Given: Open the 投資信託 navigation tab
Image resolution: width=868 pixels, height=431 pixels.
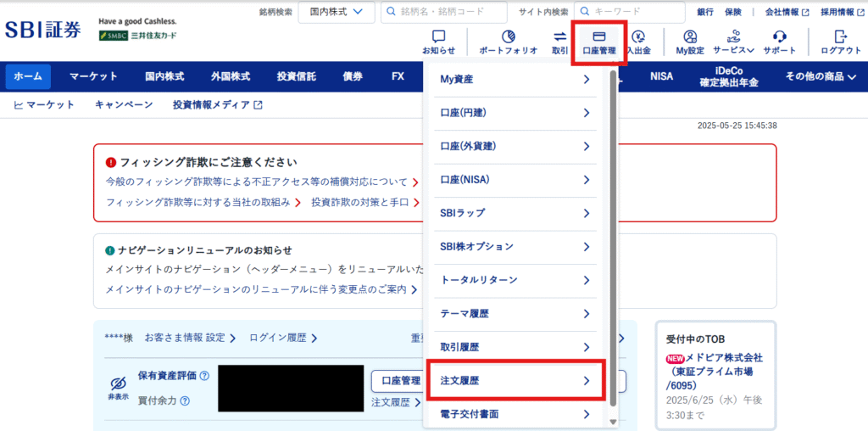Looking at the screenshot, I should coord(296,76).
